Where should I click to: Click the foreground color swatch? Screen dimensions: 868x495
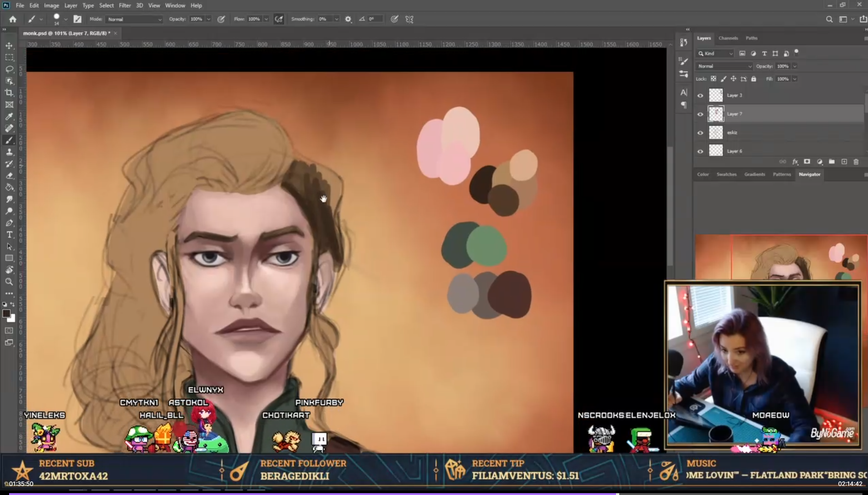(x=6, y=313)
